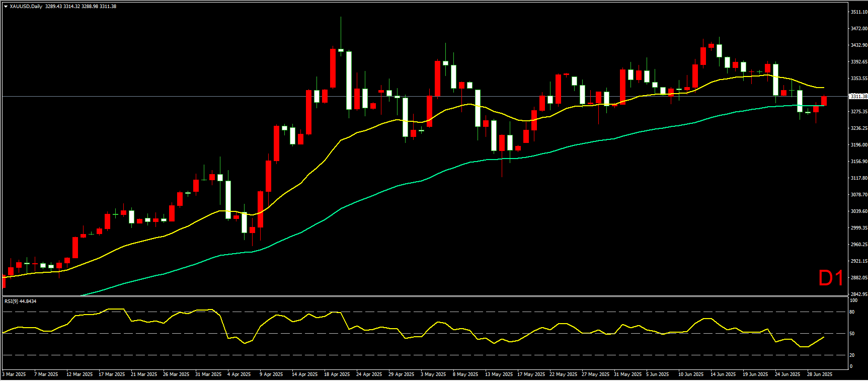Select the last red candle at chart right edge
Viewport: 868px width, 381px height.
pos(824,101)
